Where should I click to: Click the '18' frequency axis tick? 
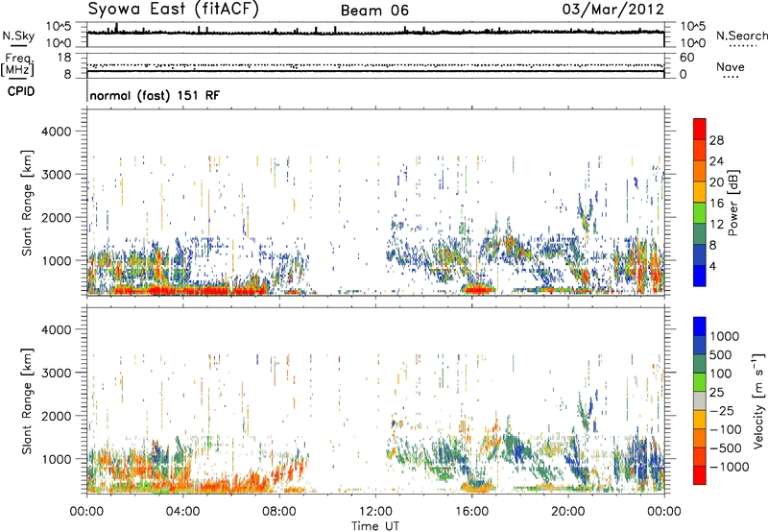tap(64, 58)
